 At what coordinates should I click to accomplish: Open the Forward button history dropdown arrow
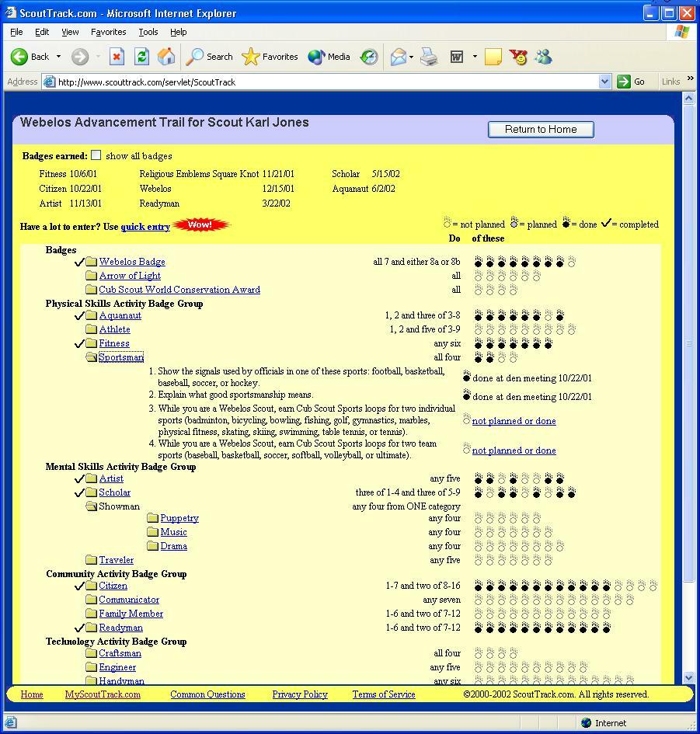pyautogui.click(x=99, y=57)
